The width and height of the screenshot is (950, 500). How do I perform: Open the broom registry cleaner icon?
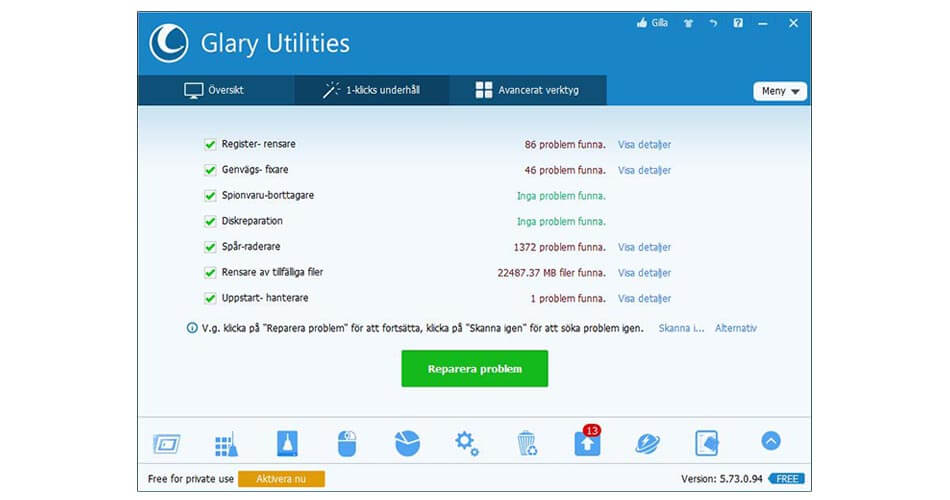[226, 443]
